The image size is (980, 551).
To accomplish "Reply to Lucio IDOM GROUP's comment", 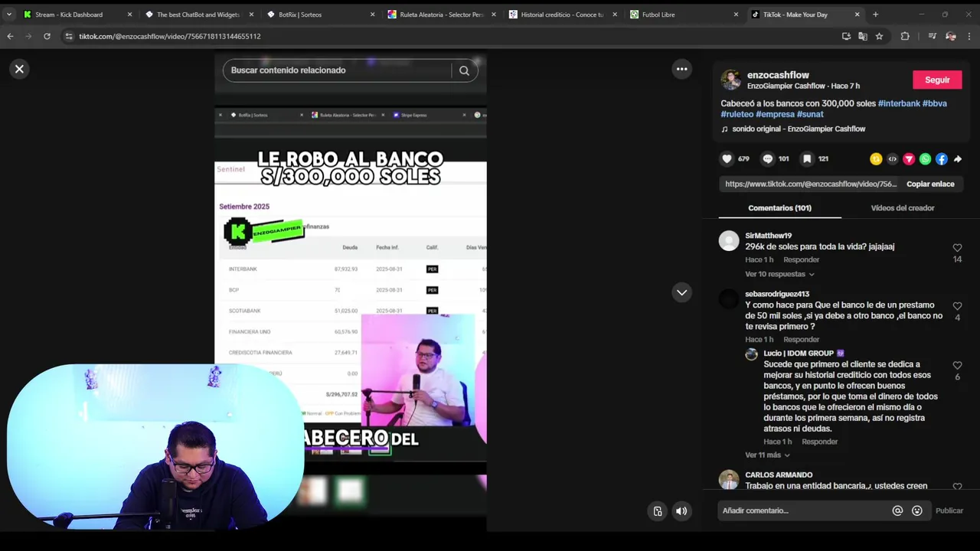I will click(x=819, y=442).
